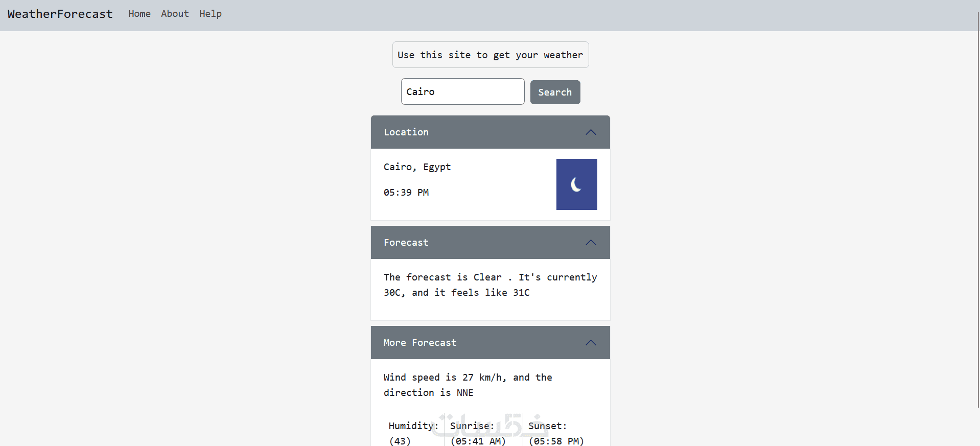This screenshot has width=980, height=446.
Task: Click the Sunset time cell
Action: [556, 433]
